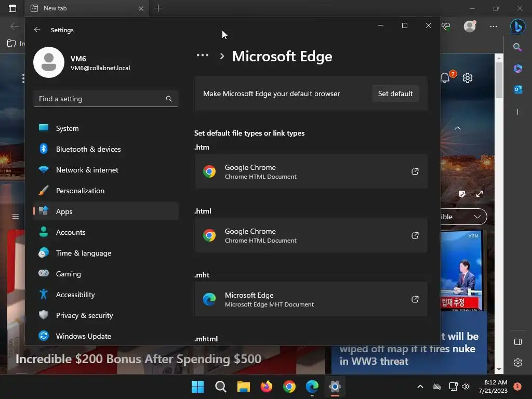Click the Set default button
Viewport: 532px width, 399px height.
pos(395,94)
